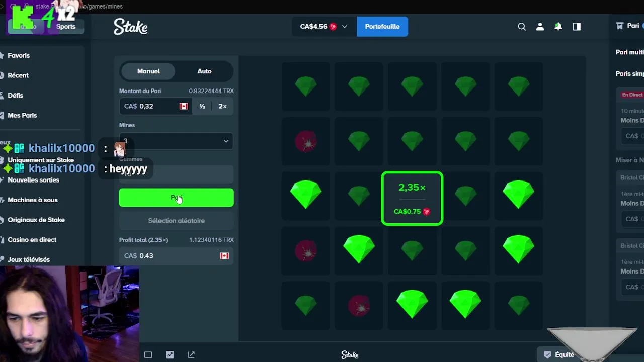
Task: Open the pop-out game icon in footer
Action: point(191,355)
